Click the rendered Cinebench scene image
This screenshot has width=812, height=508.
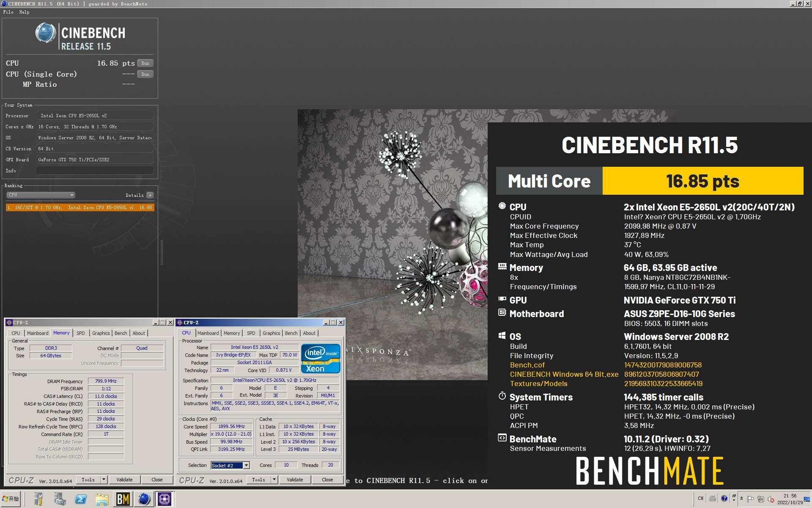pyautogui.click(x=392, y=244)
